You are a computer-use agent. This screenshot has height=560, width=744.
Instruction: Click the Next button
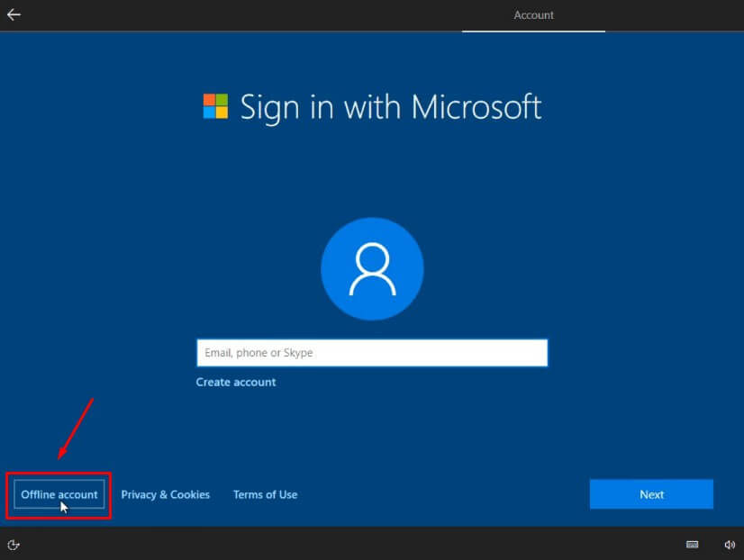[x=651, y=494]
